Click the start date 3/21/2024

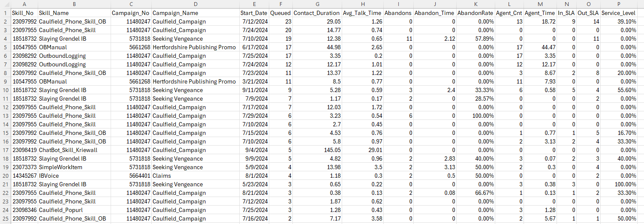254,81
